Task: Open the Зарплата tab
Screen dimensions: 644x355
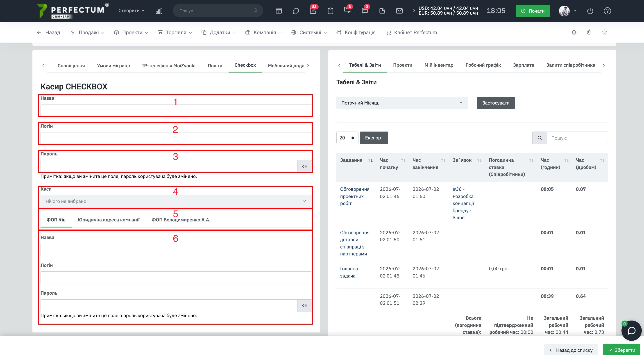Action: point(523,65)
